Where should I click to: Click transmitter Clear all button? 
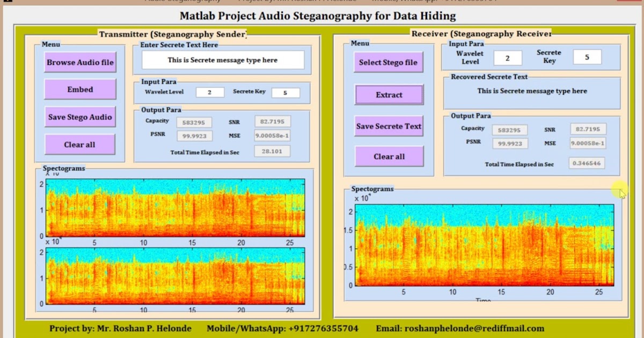(x=80, y=144)
